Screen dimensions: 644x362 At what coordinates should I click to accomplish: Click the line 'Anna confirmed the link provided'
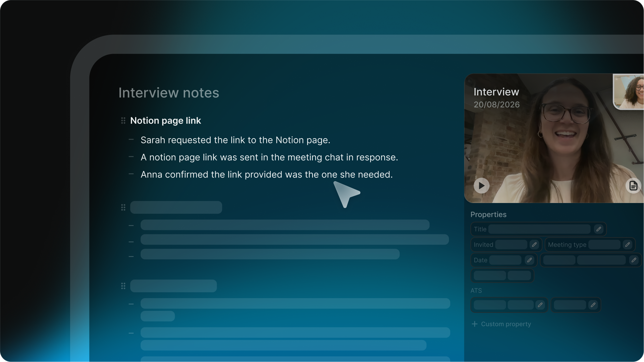(x=267, y=175)
